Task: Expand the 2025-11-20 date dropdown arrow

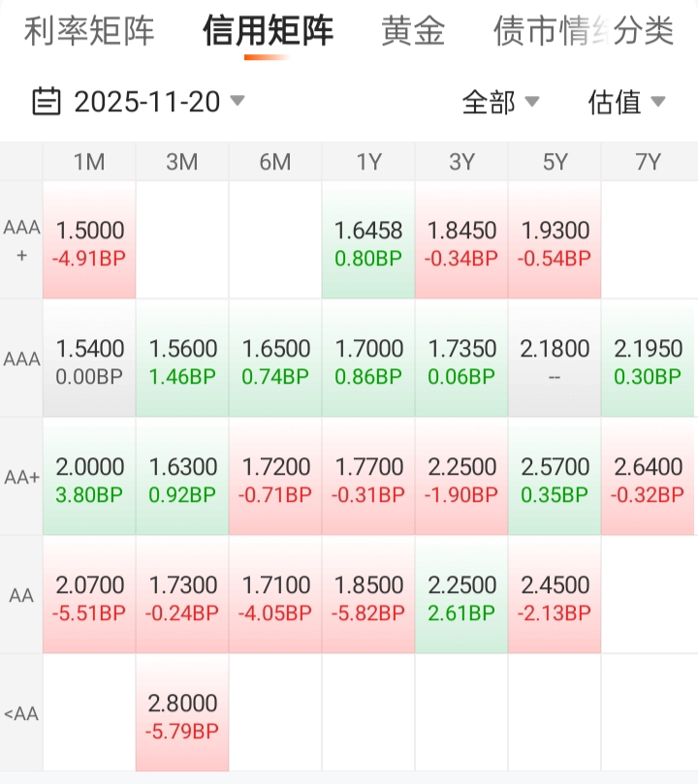Action: [238, 101]
